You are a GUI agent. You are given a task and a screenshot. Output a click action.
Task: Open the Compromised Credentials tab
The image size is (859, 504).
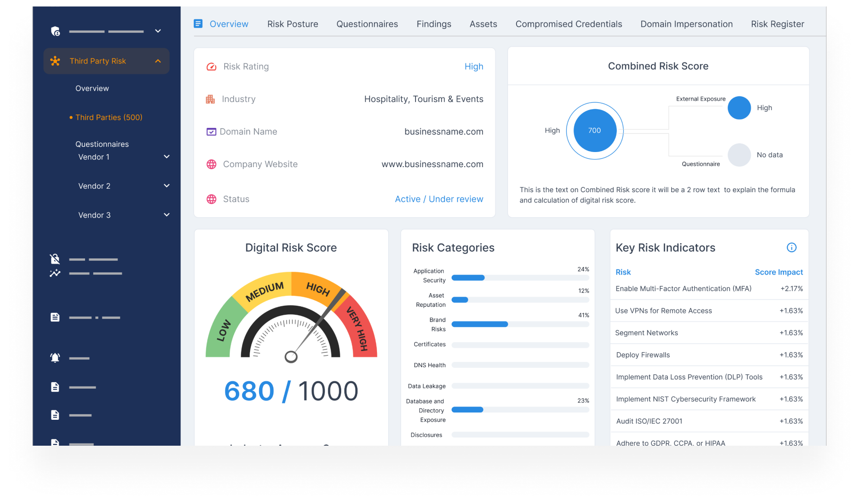tap(568, 24)
